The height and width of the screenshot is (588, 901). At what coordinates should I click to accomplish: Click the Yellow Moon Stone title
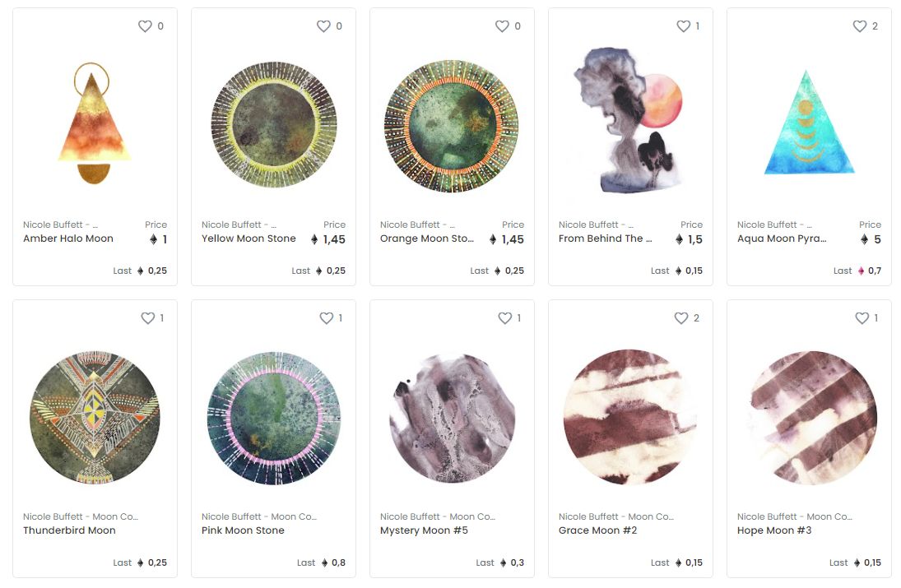[x=248, y=238]
